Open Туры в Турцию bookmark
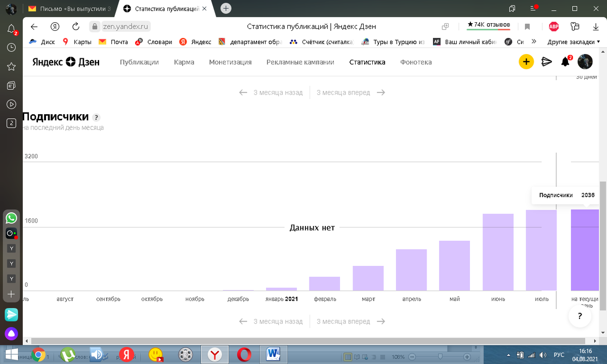The width and height of the screenshot is (607, 364). point(393,42)
